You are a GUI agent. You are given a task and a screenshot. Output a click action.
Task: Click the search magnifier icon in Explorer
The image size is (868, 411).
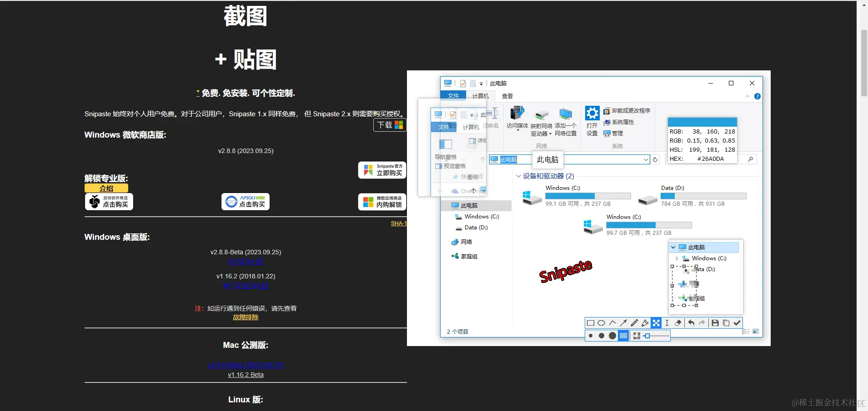750,159
